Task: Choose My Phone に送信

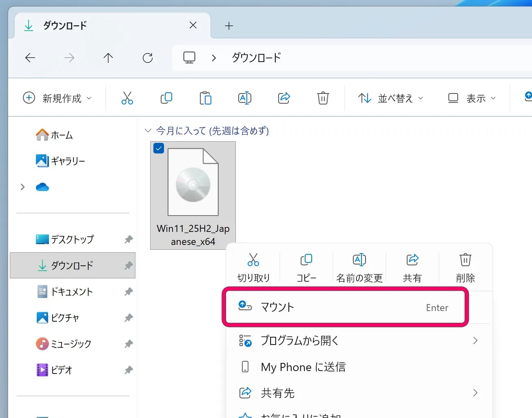Action: (x=358, y=367)
